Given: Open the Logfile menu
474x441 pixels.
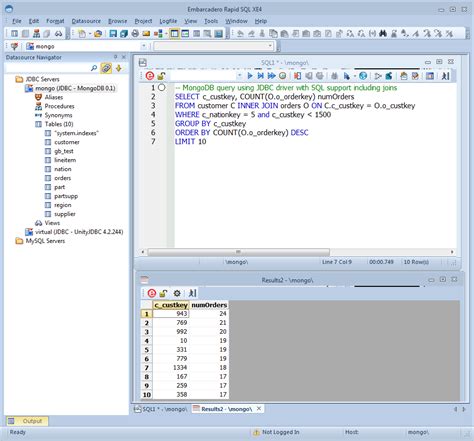Looking at the screenshot, I should [168, 21].
